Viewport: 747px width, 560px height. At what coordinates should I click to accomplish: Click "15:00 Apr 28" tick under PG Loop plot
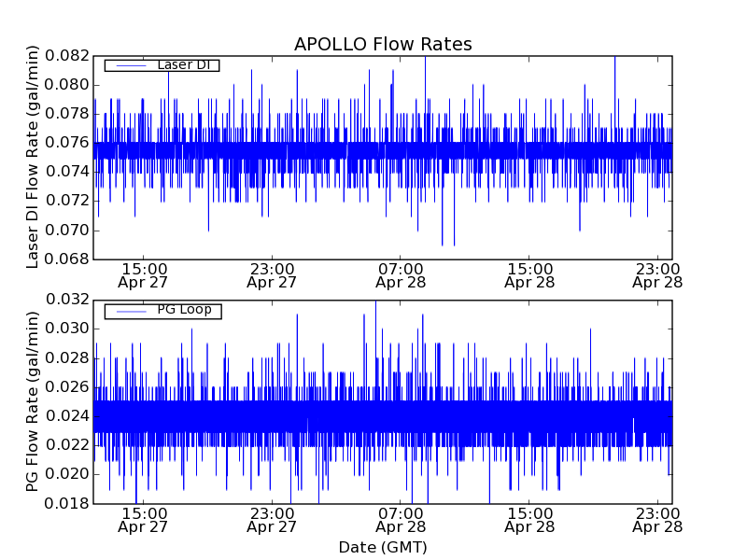coord(529,521)
